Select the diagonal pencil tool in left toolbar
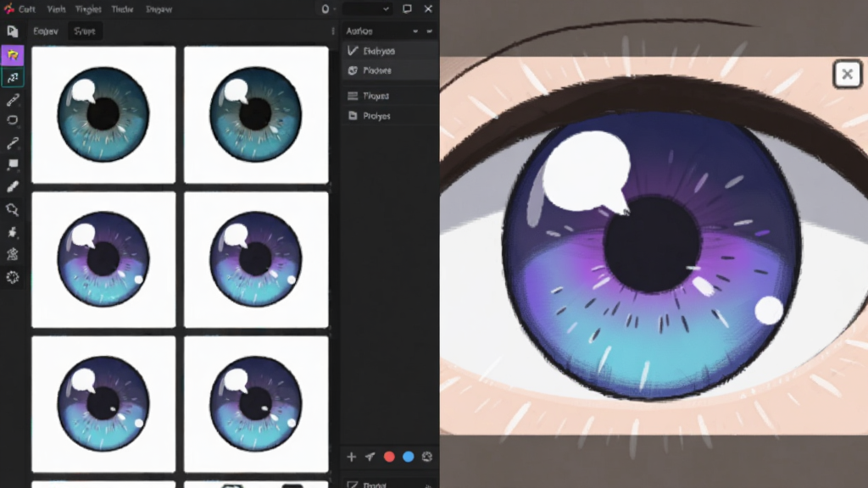Image resolution: width=868 pixels, height=488 pixels. (x=12, y=100)
